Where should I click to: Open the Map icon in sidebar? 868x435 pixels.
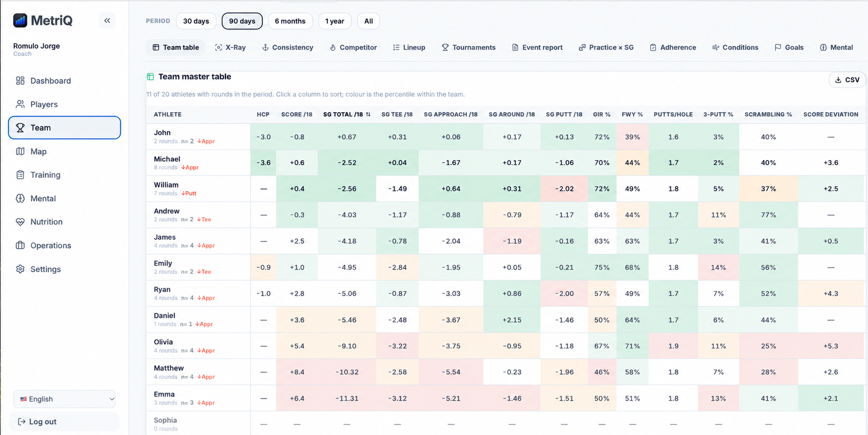point(20,151)
